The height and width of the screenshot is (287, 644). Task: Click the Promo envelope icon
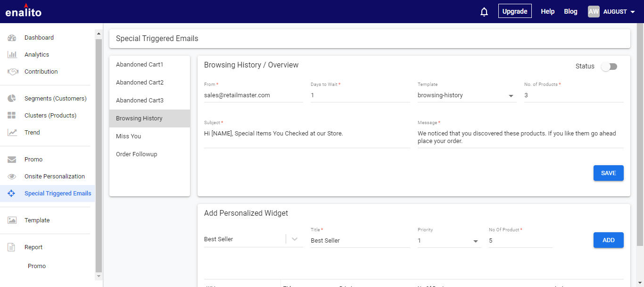pyautogui.click(x=12, y=160)
